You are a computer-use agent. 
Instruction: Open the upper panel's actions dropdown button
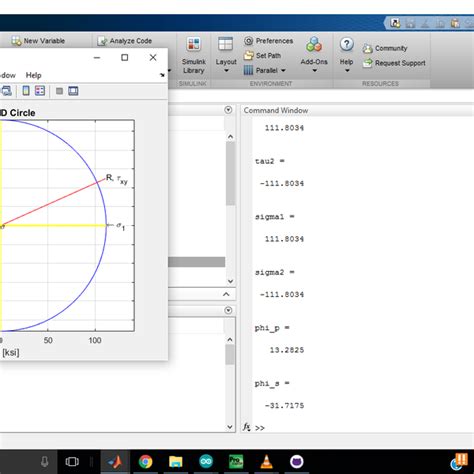tap(228, 110)
